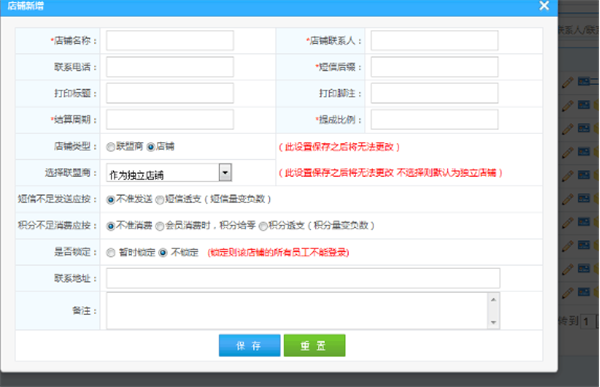The image size is (600, 387).
Task: Click the pencil edit icon in last row
Action: pyautogui.click(x=567, y=293)
